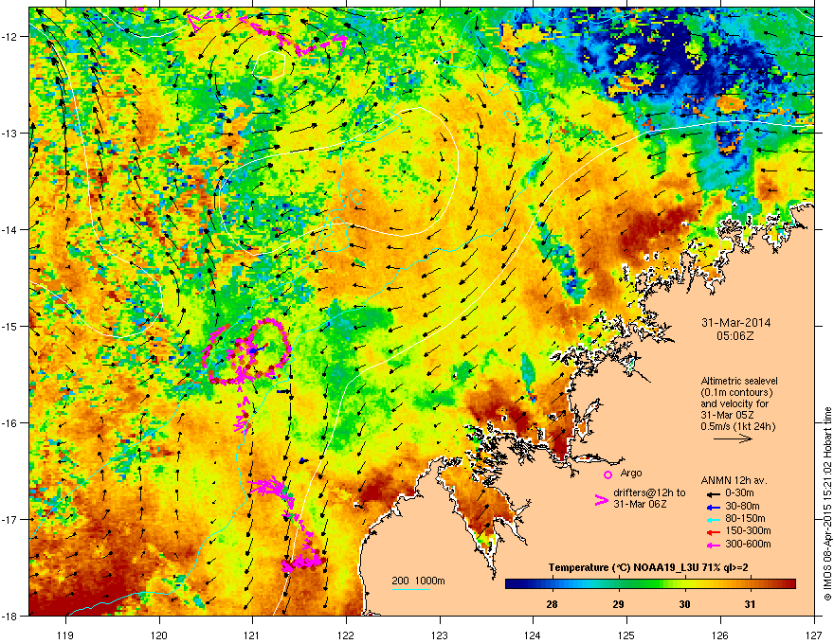
Task: Click the '(0.1m contours)' text
Action: [x=736, y=393]
